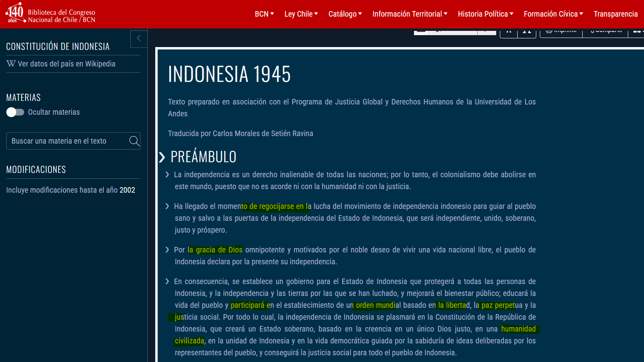Screen dimensions: 644x362
Task: Click highlighted word 'humanidad'
Action: [x=518, y=329]
